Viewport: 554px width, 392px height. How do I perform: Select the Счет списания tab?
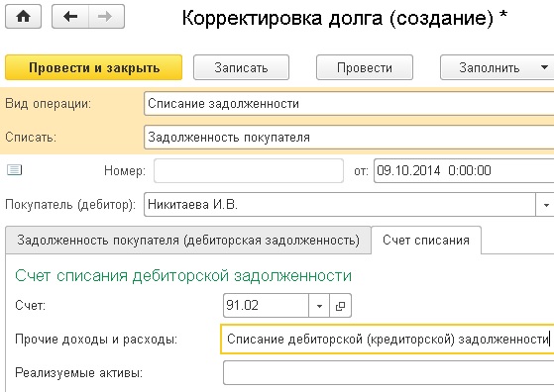coord(426,241)
